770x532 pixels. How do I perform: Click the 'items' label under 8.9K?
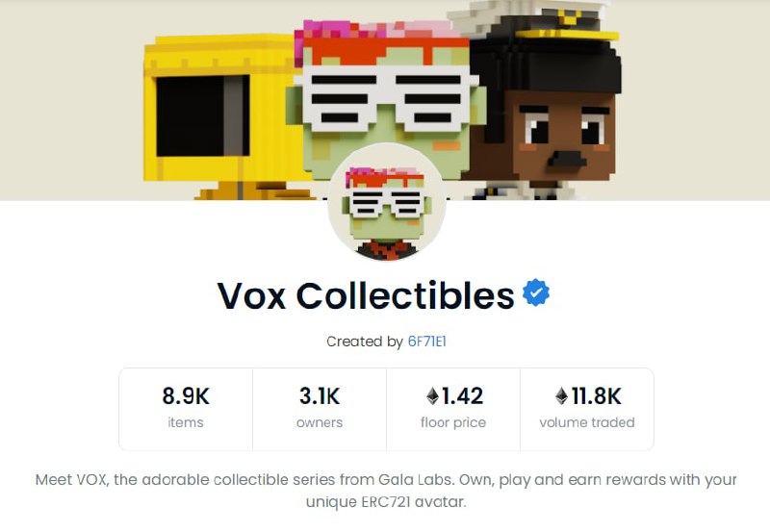click(x=186, y=422)
